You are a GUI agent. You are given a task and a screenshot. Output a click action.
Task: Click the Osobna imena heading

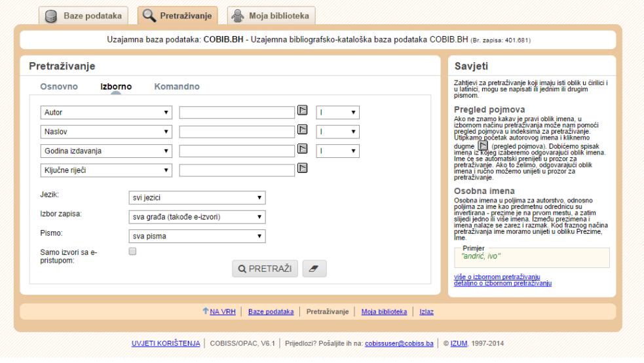pyautogui.click(x=484, y=191)
